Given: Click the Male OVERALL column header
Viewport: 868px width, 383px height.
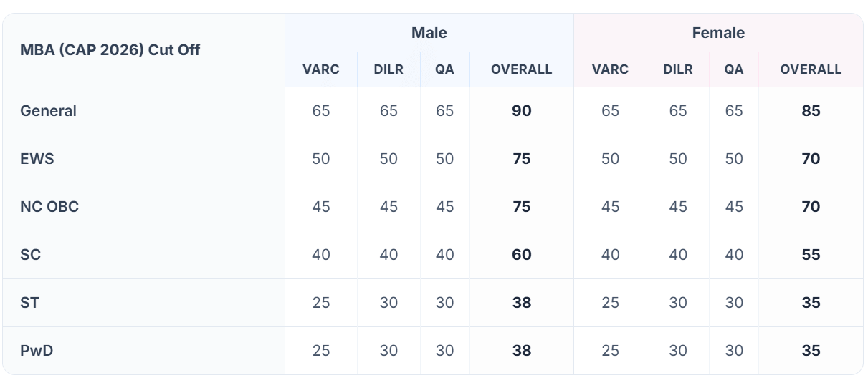Looking at the screenshot, I should click(x=522, y=69).
